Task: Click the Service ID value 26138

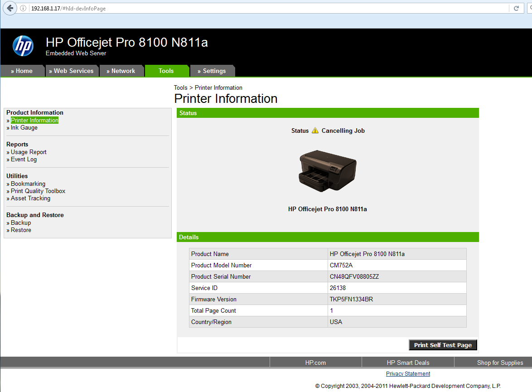Action: click(338, 288)
